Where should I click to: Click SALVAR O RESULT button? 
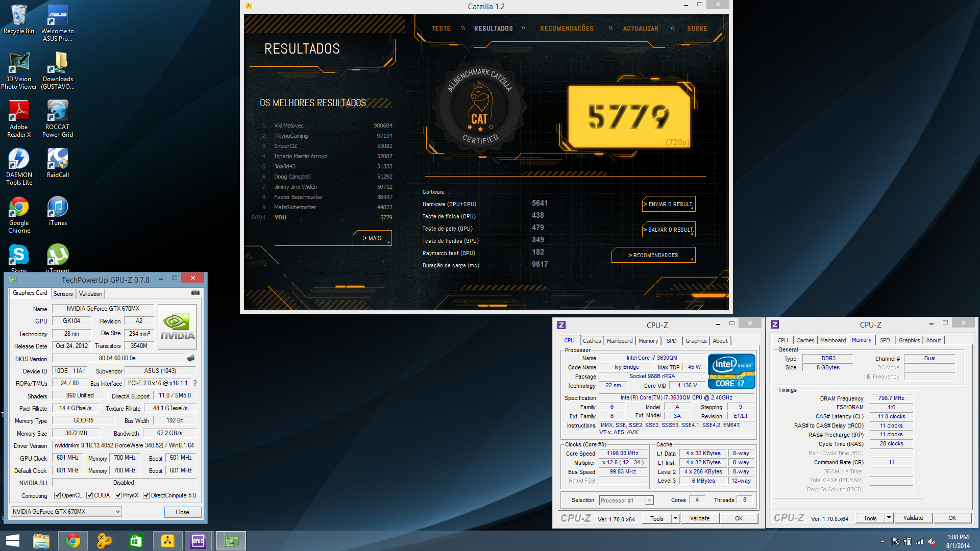tap(669, 230)
